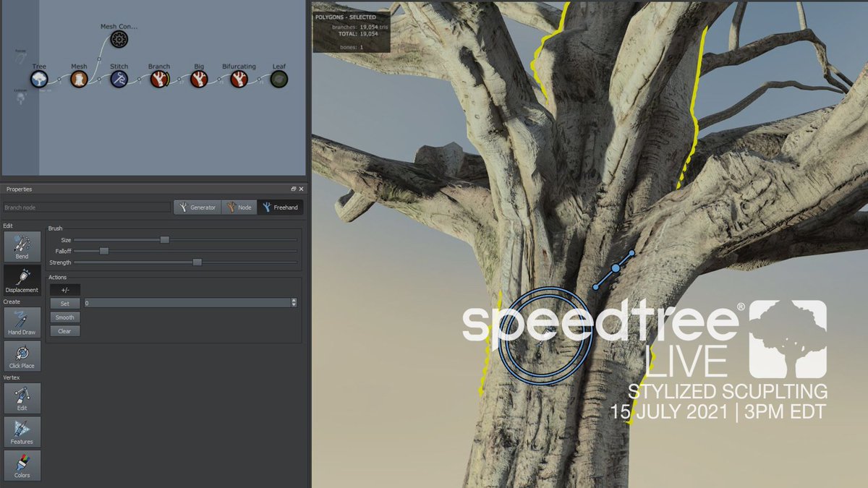Activate the vertex Edit tool
This screenshot has height=488, width=868.
click(22, 398)
